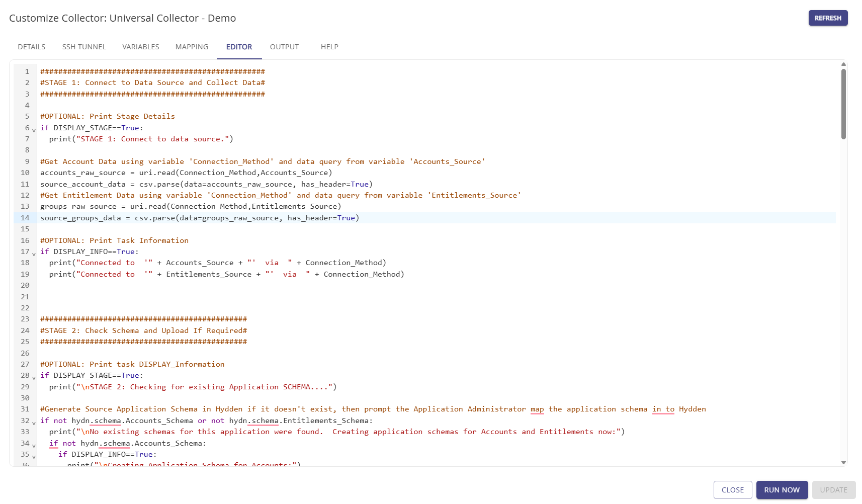Click the Close button
The image size is (862, 504).
click(732, 490)
